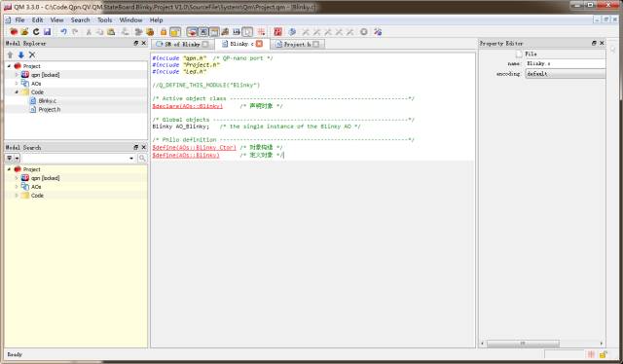
Task: Collapse Project node in Model Explorer
Action: (x=10, y=66)
